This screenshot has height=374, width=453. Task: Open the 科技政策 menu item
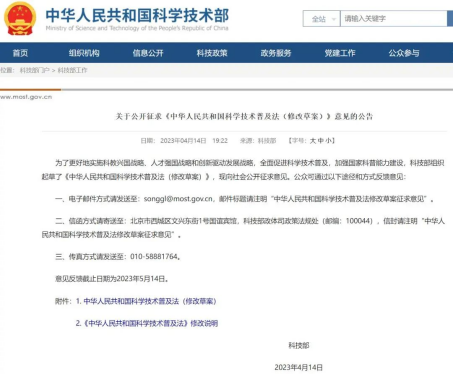pos(212,53)
